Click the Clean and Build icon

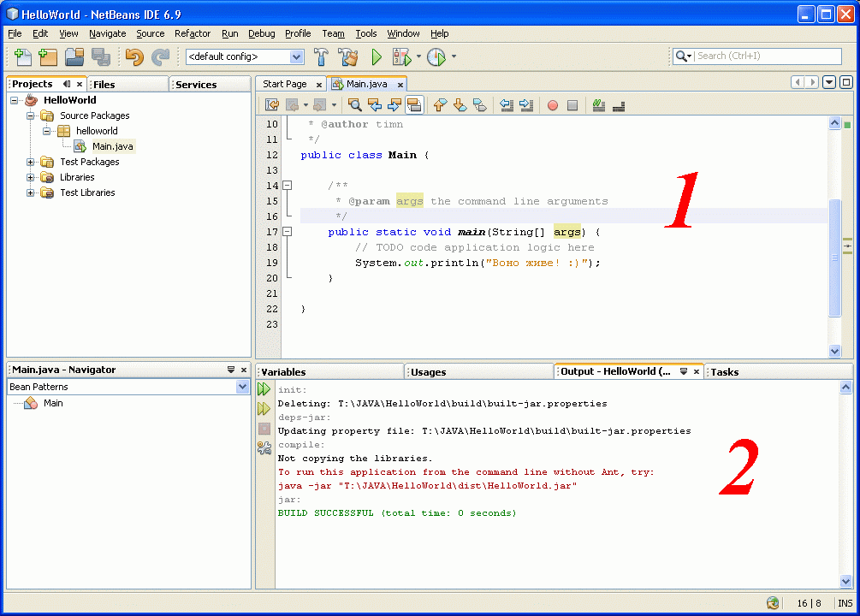click(347, 57)
